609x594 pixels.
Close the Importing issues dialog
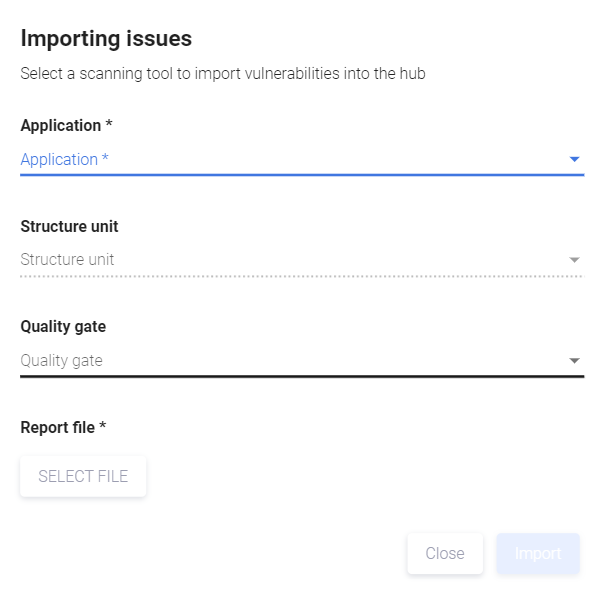445,554
